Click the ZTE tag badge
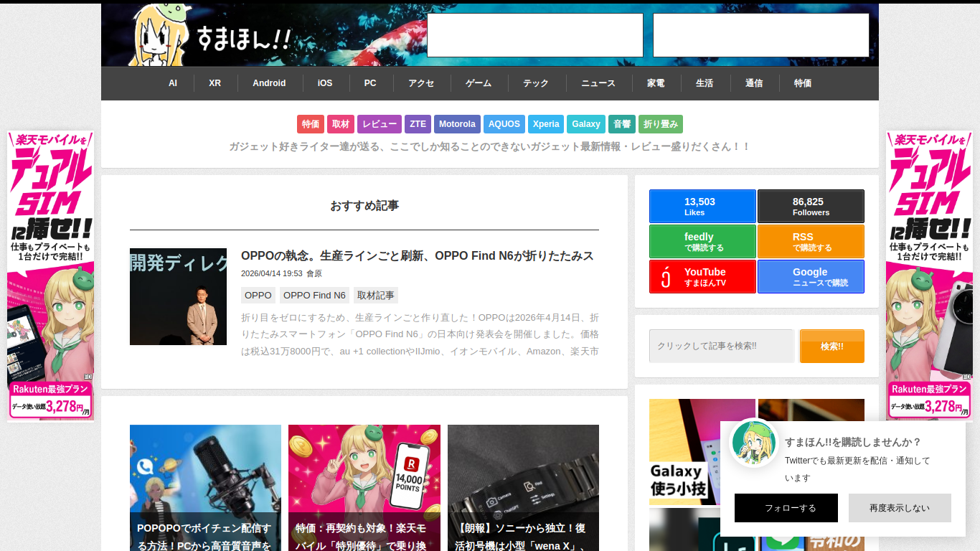Image resolution: width=980 pixels, height=551 pixels. click(418, 124)
